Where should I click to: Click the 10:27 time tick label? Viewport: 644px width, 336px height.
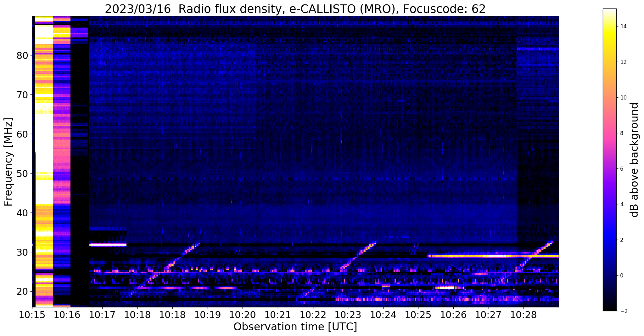[488, 315]
